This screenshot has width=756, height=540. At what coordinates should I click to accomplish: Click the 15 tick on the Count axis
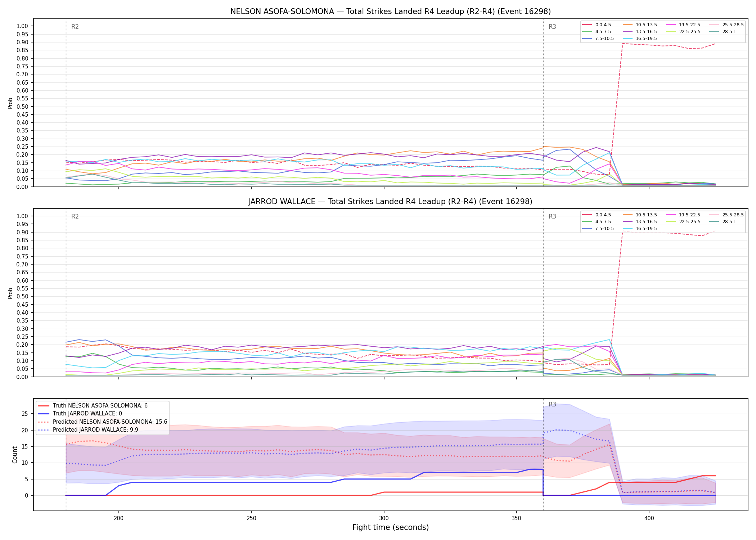click(x=24, y=446)
